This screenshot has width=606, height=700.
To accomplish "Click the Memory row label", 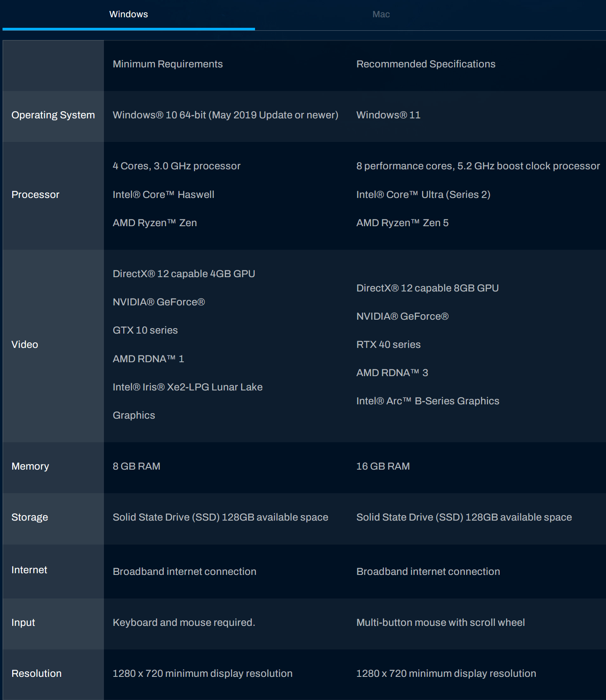I will point(30,466).
